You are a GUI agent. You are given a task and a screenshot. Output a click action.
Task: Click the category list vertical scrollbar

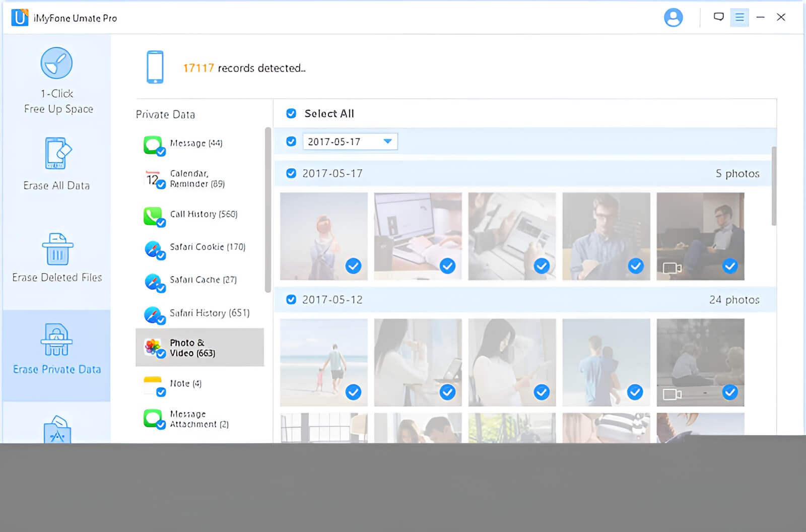tap(268, 210)
